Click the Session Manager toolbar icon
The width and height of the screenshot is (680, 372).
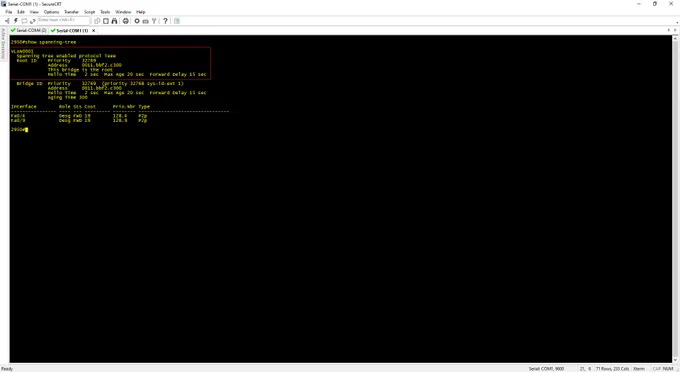pyautogui.click(x=7, y=21)
